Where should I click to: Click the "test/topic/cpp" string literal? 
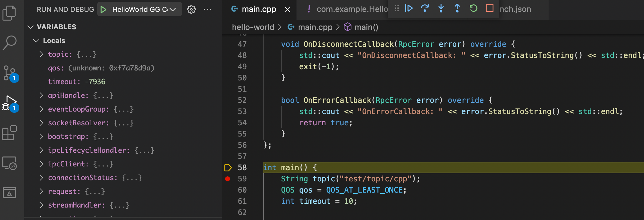[375, 179]
